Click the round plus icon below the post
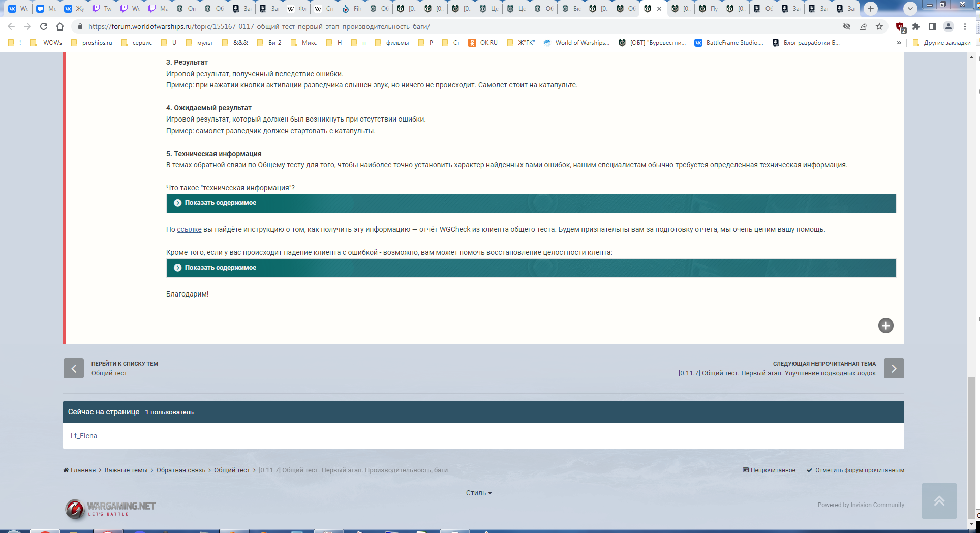Screen dimensions: 980x533 pos(886,325)
